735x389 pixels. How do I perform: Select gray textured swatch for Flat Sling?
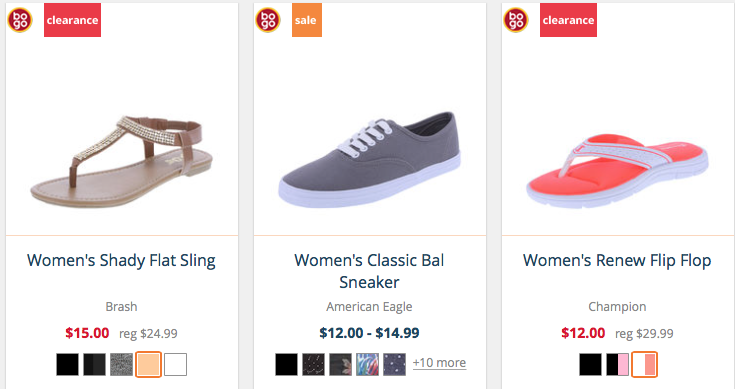pos(121,365)
